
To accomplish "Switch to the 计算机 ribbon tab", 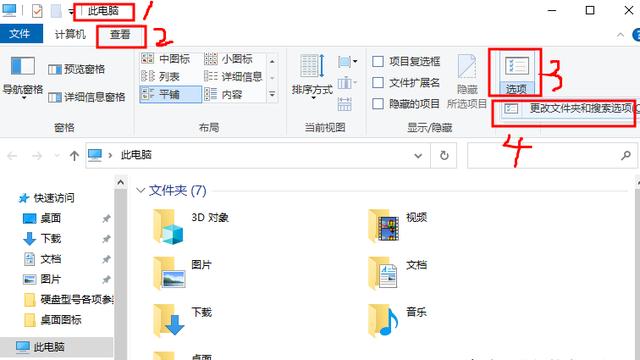I will tap(70, 34).
